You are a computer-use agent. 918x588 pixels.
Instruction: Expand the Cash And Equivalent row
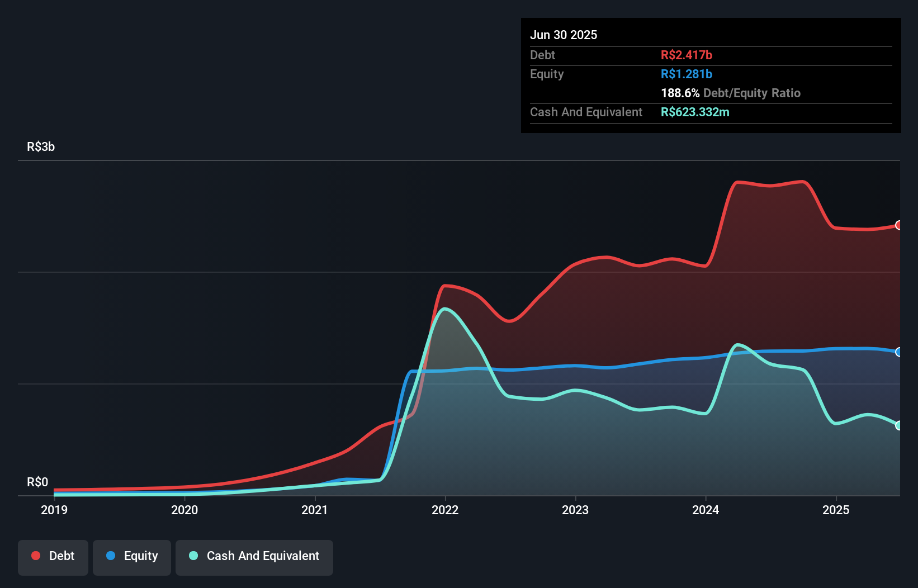point(586,112)
